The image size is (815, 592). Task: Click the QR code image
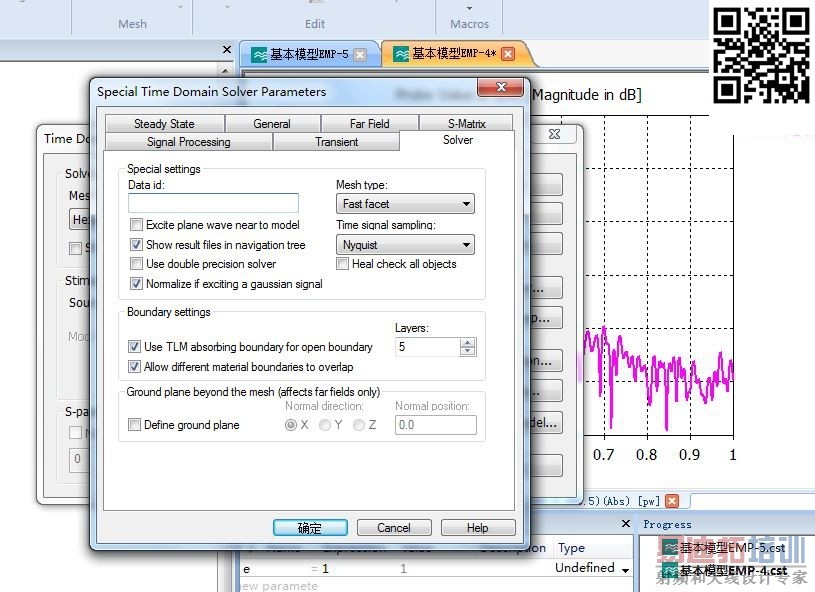point(761,55)
